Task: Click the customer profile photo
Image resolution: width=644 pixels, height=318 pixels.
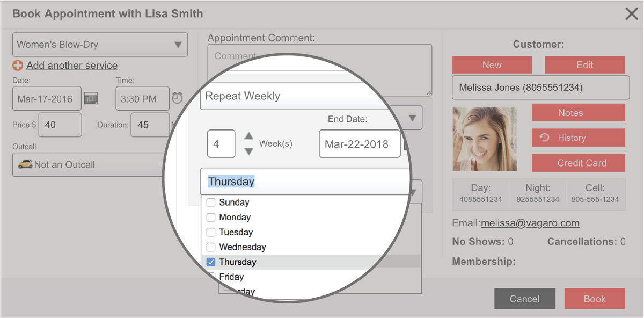Action: 485,139
